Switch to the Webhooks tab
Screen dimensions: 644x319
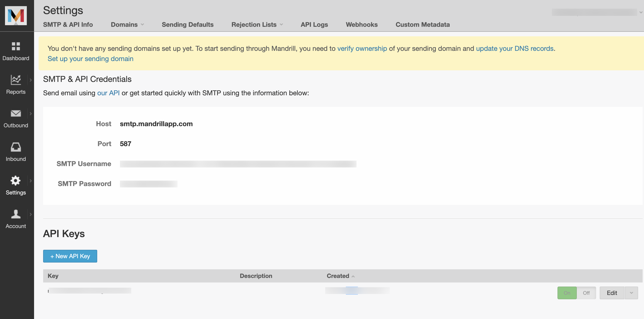coord(362,25)
